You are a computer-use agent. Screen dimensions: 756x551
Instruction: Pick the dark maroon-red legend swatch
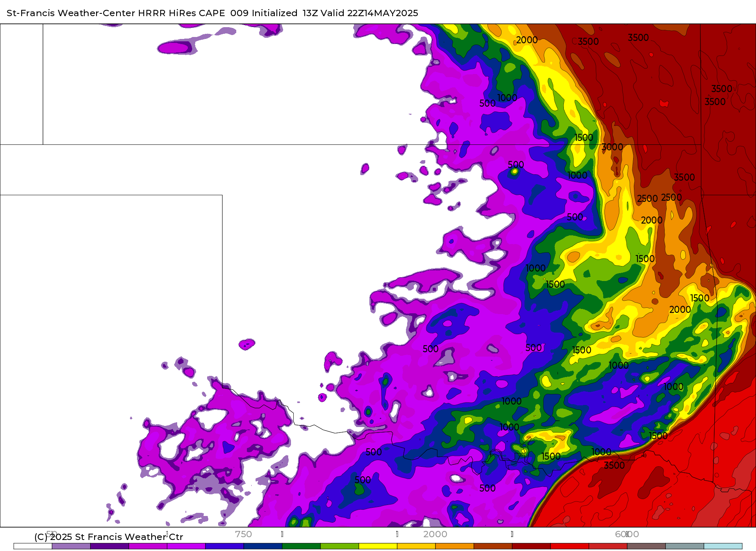[x=532, y=546]
